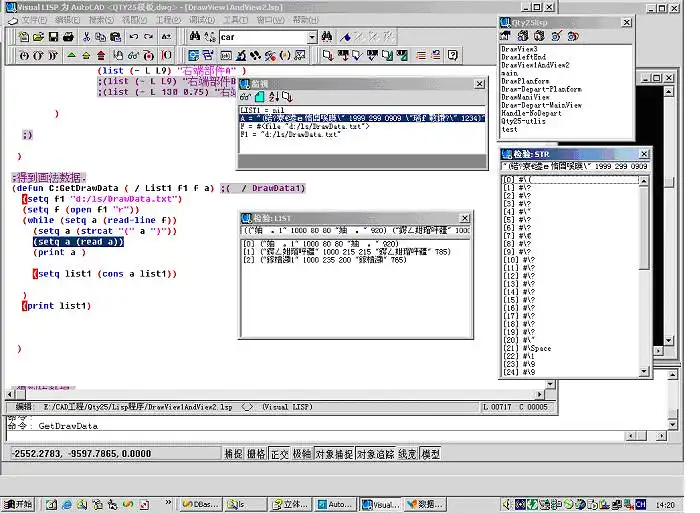The image size is (700, 513).
Task: Open the search text dropdown showing 'car'
Action: [312, 37]
